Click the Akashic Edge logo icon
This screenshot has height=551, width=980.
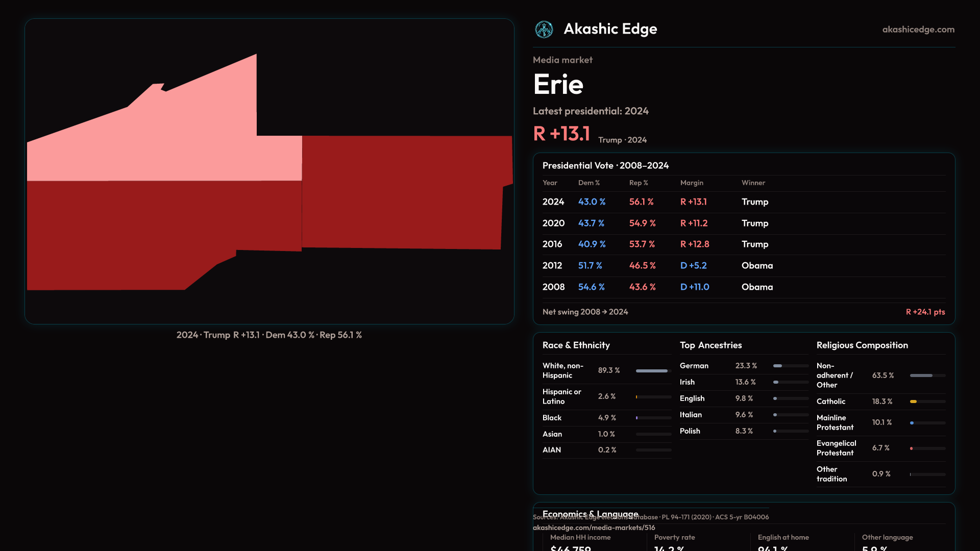[x=544, y=30]
